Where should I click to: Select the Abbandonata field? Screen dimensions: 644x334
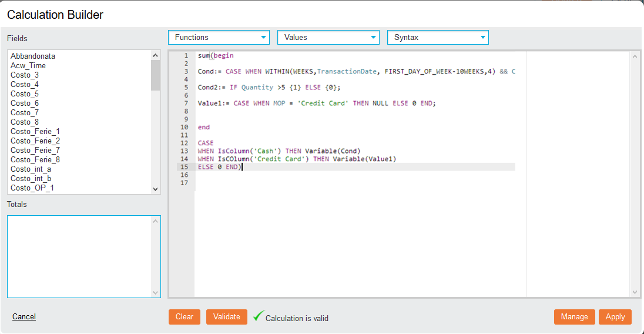pos(33,56)
